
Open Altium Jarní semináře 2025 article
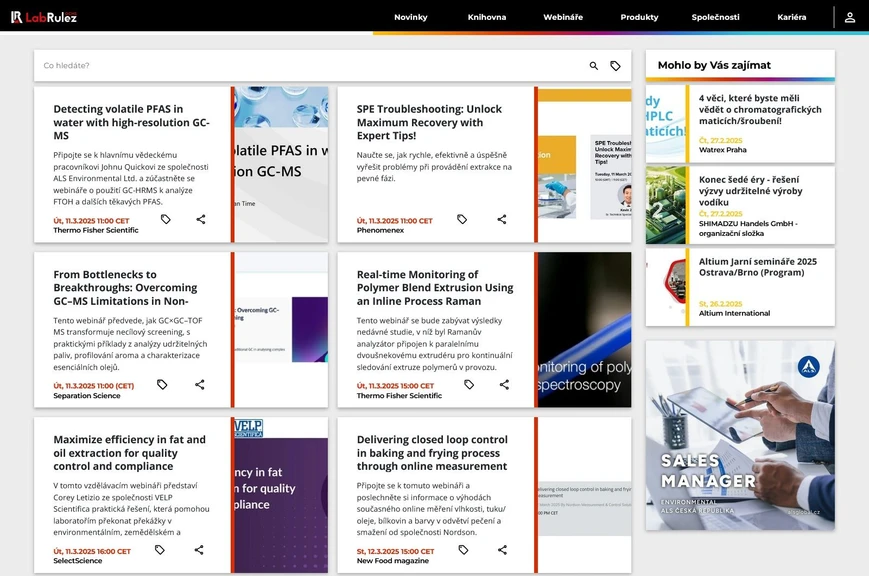click(757, 267)
